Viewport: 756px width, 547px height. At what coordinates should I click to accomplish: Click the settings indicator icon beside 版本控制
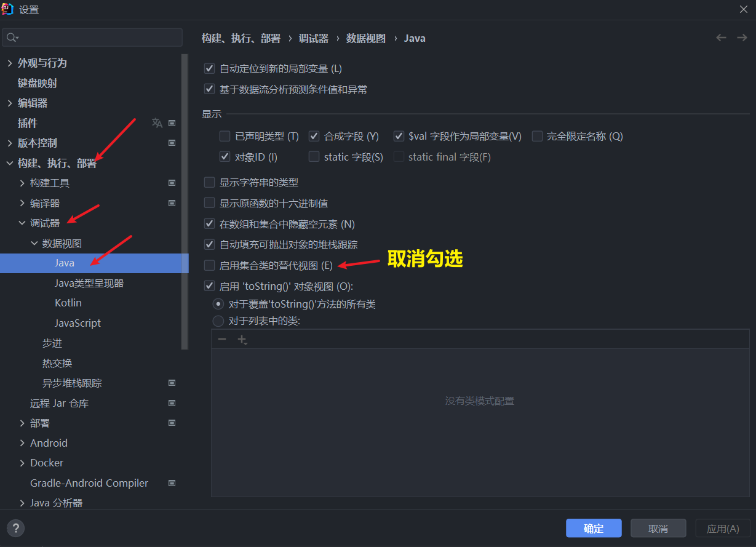(x=172, y=143)
